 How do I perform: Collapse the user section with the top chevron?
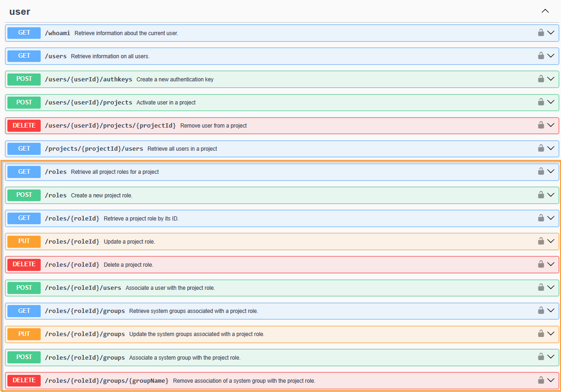coord(545,11)
